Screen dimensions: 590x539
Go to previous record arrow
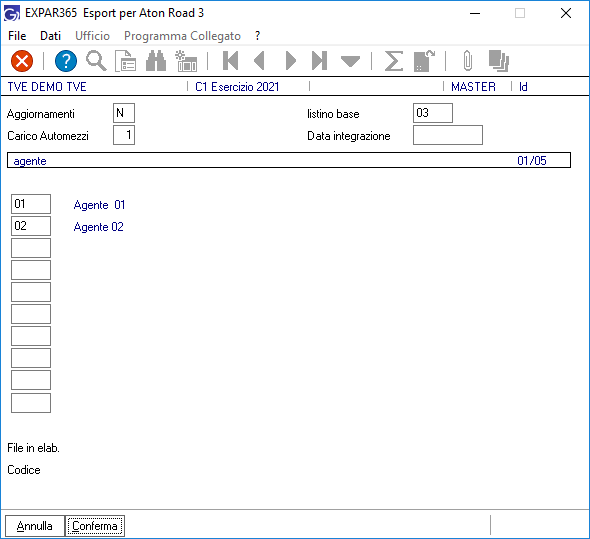(x=259, y=61)
